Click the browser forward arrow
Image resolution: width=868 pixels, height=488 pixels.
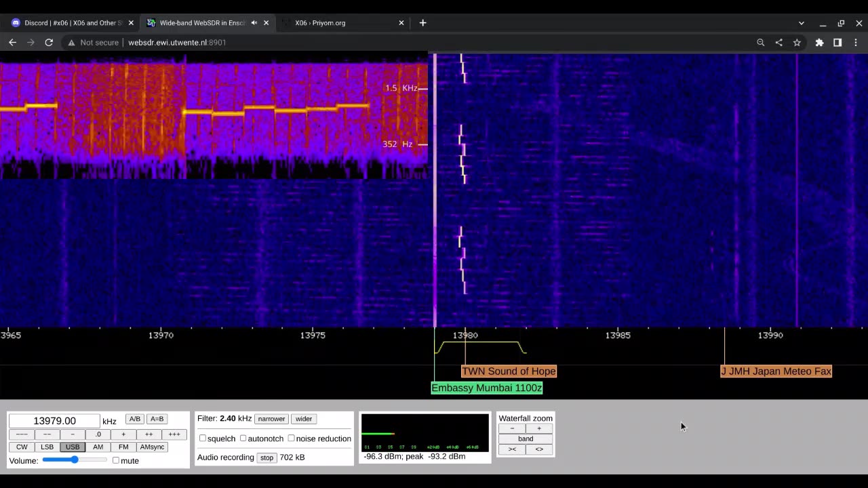[x=31, y=42]
